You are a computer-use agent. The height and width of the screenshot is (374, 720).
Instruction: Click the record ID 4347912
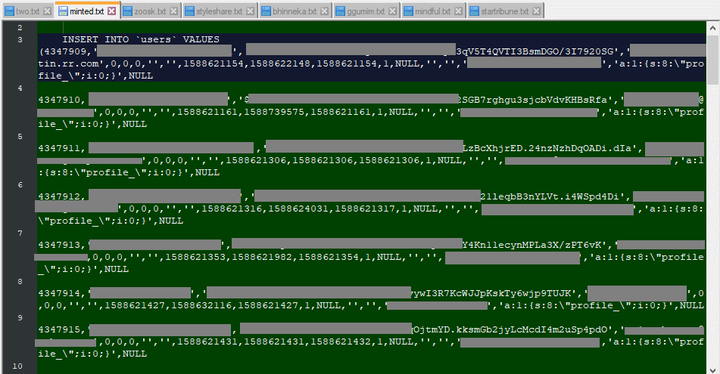point(59,196)
